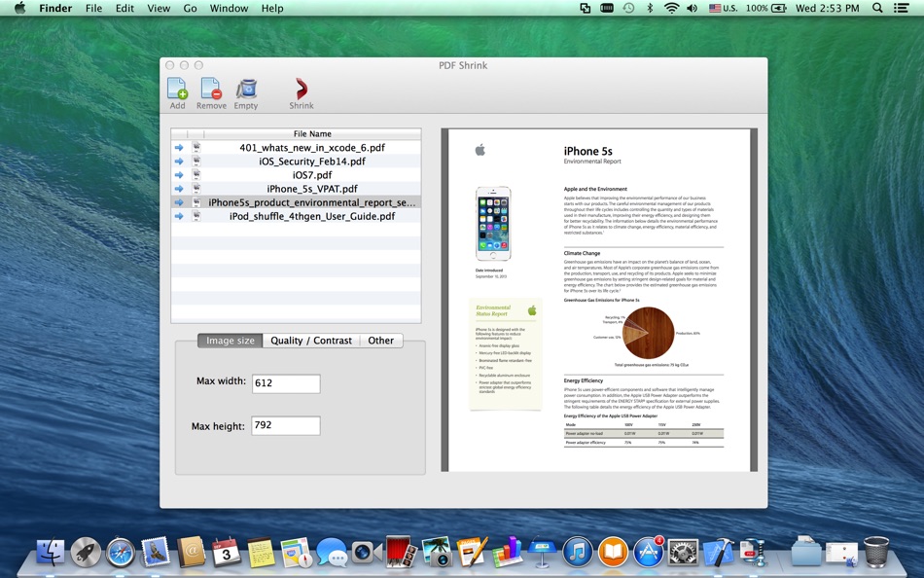Click the volume speaker icon in menu bar
This screenshot has width=924, height=578.
click(x=693, y=8)
